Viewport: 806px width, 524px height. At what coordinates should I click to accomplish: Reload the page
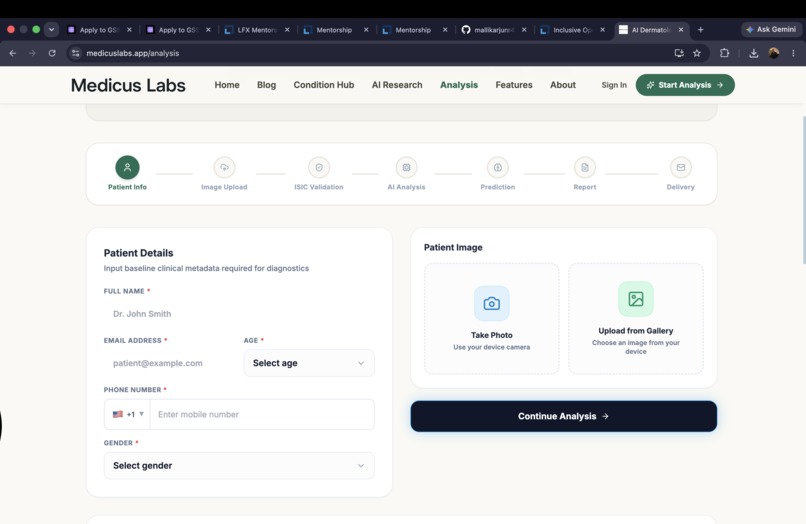[x=52, y=53]
